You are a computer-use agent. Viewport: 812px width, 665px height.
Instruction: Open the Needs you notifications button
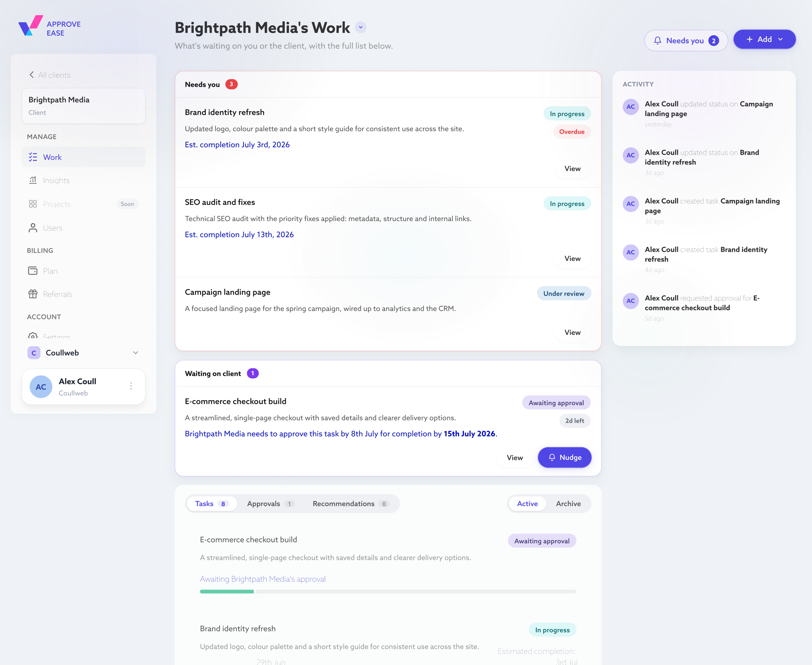[686, 41]
